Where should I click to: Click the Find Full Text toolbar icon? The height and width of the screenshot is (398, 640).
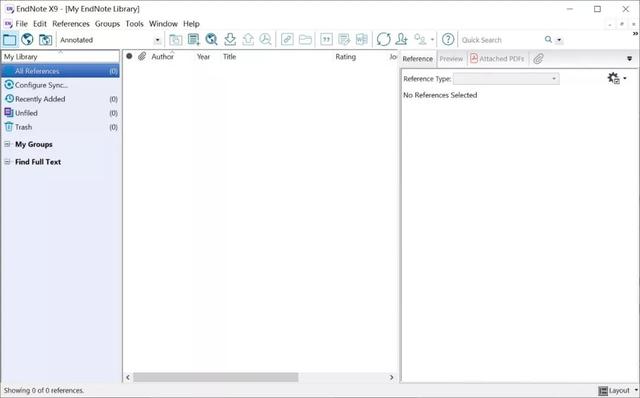click(x=266, y=40)
